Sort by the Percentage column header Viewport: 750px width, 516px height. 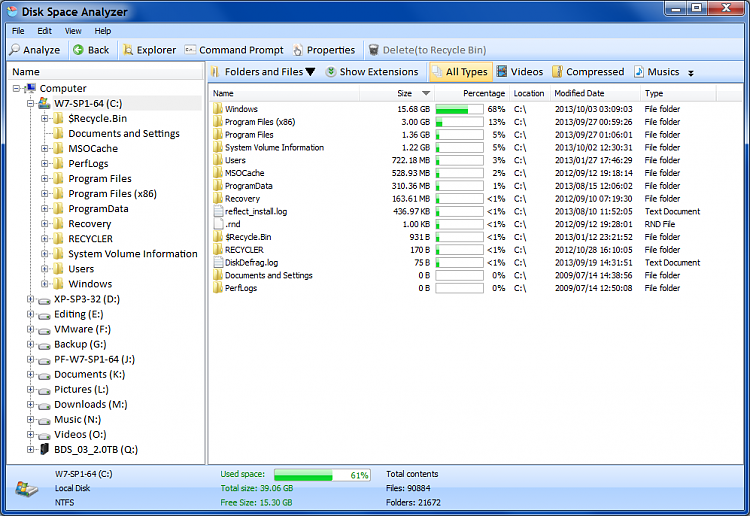pyautogui.click(x=472, y=93)
